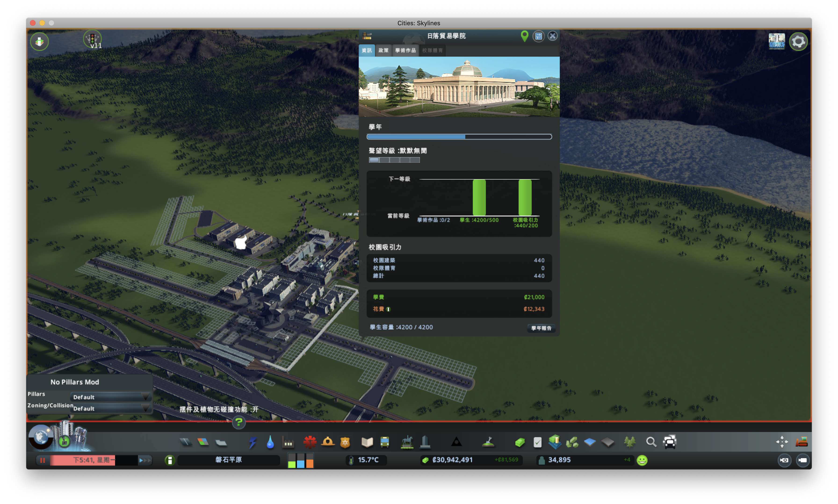838x504 pixels.
Task: Click the city info button beside 磐石平原
Action: pyautogui.click(x=170, y=460)
